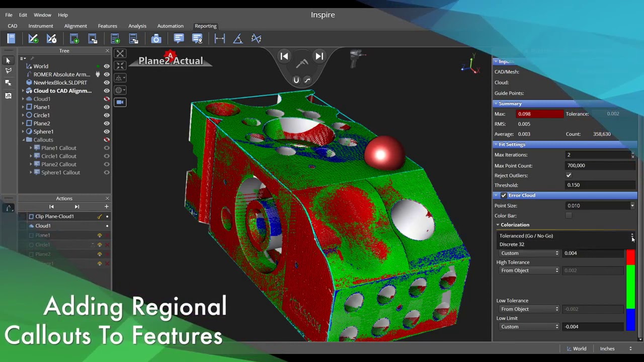Click the add-annotation pencil with plus icon
Image resolution: width=644 pixels, height=362 pixels.
click(33, 39)
